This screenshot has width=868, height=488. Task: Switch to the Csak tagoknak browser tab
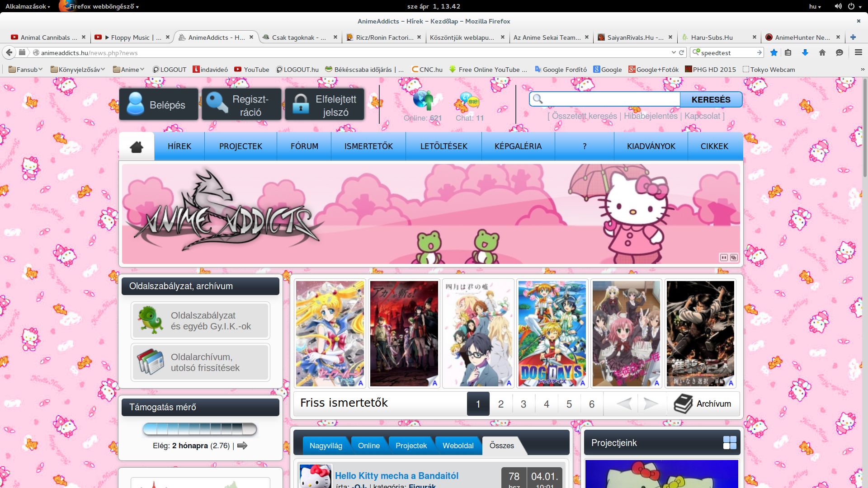pos(299,38)
